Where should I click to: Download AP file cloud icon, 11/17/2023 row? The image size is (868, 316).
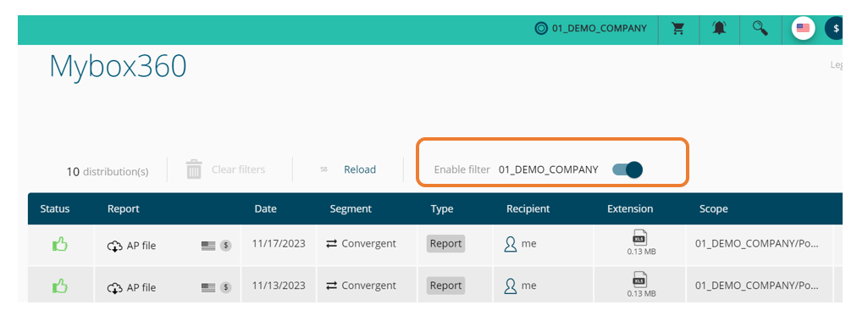click(x=114, y=246)
